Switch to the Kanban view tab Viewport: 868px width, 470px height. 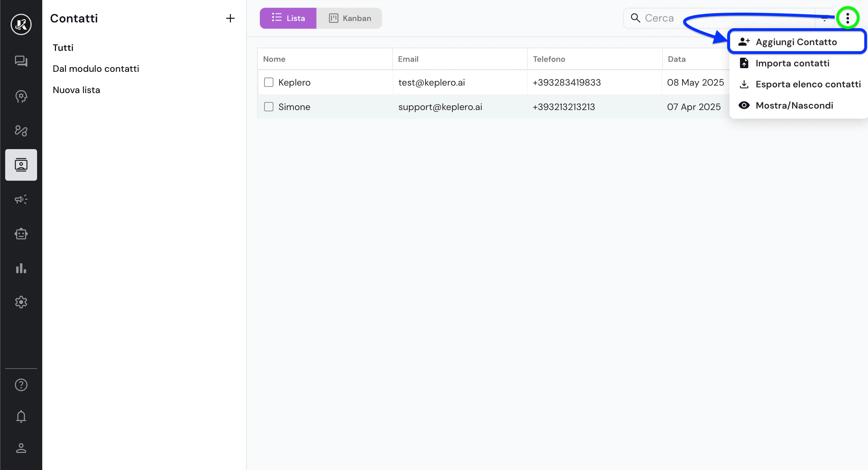[x=350, y=18]
